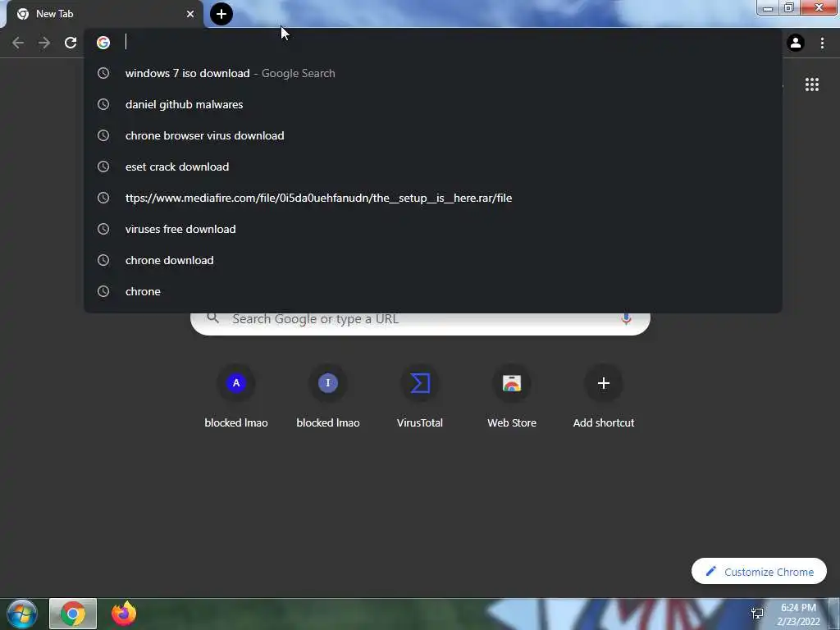Choose 'windows 7 iso download' suggestion
Viewport: 840px width, 630px height.
(433, 73)
